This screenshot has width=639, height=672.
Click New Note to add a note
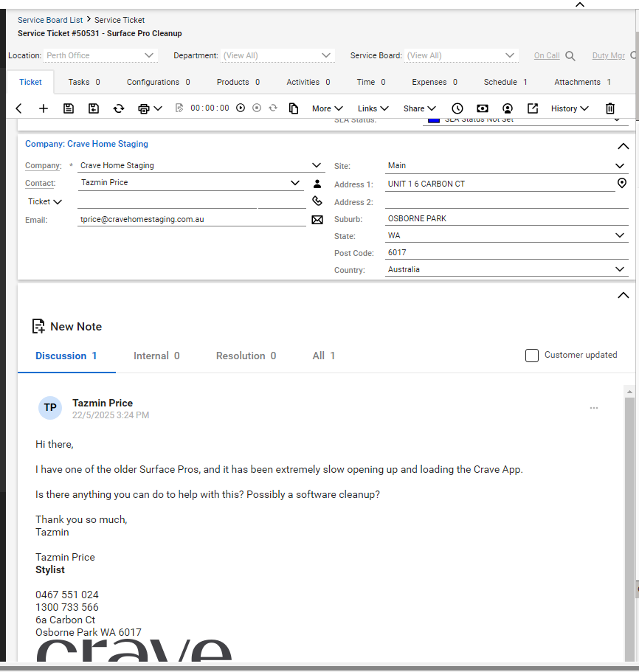click(67, 327)
